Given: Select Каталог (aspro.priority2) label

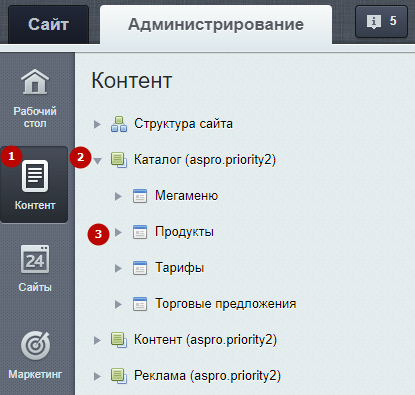Looking at the screenshot, I should [205, 160].
